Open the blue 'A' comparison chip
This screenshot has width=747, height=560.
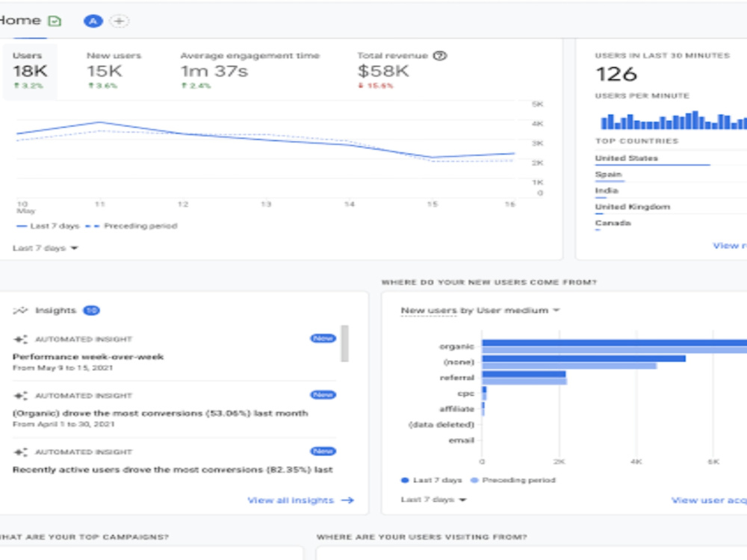click(93, 21)
